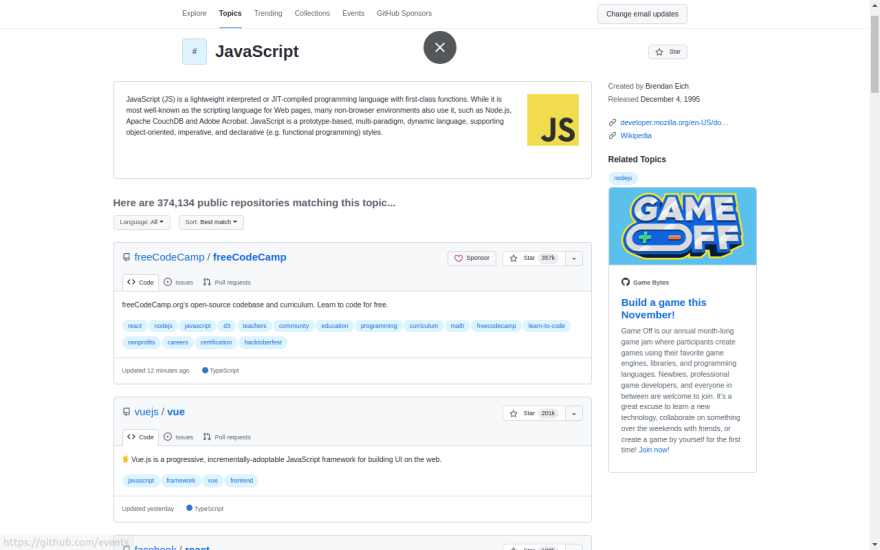Close the overlay with the X button
This screenshot has height=550, width=880.
coord(439,47)
